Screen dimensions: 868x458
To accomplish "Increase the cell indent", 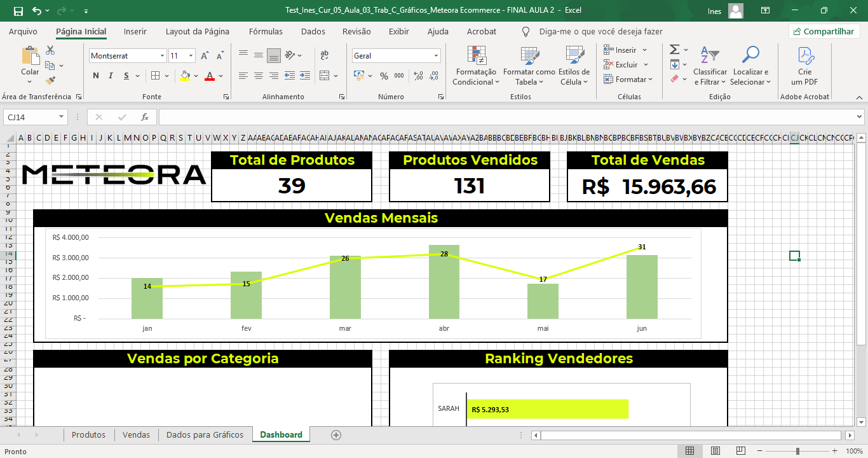I will (304, 76).
